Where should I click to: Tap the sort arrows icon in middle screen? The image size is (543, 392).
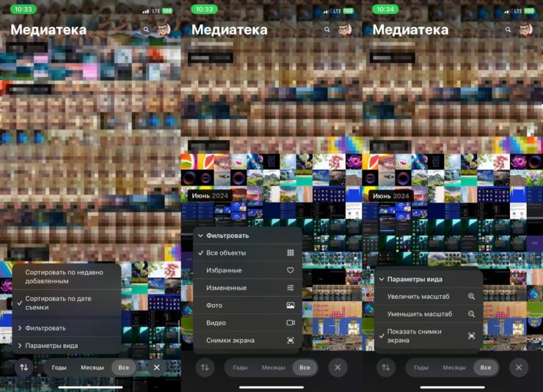click(x=205, y=368)
